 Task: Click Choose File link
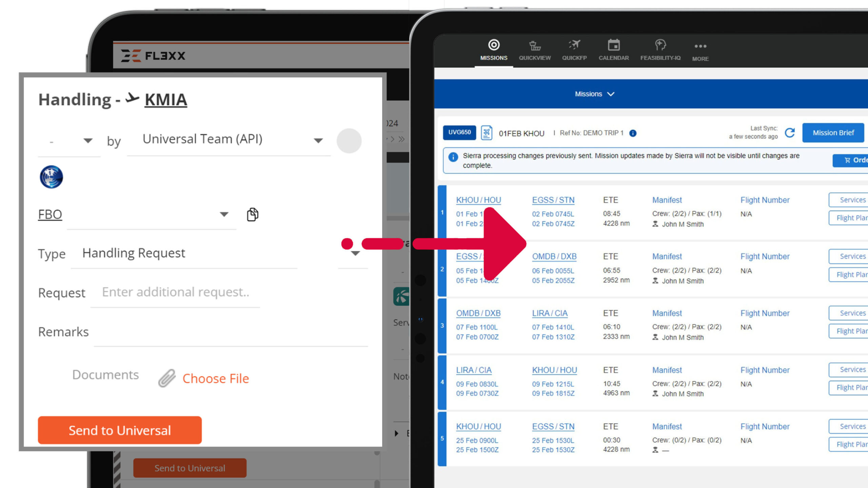216,379
